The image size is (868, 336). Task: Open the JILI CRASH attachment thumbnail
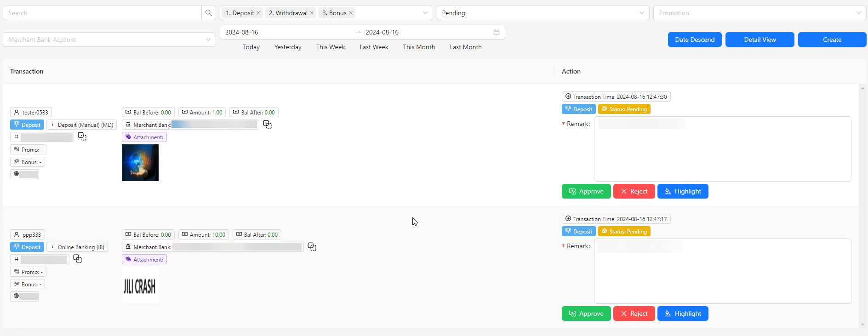click(140, 285)
